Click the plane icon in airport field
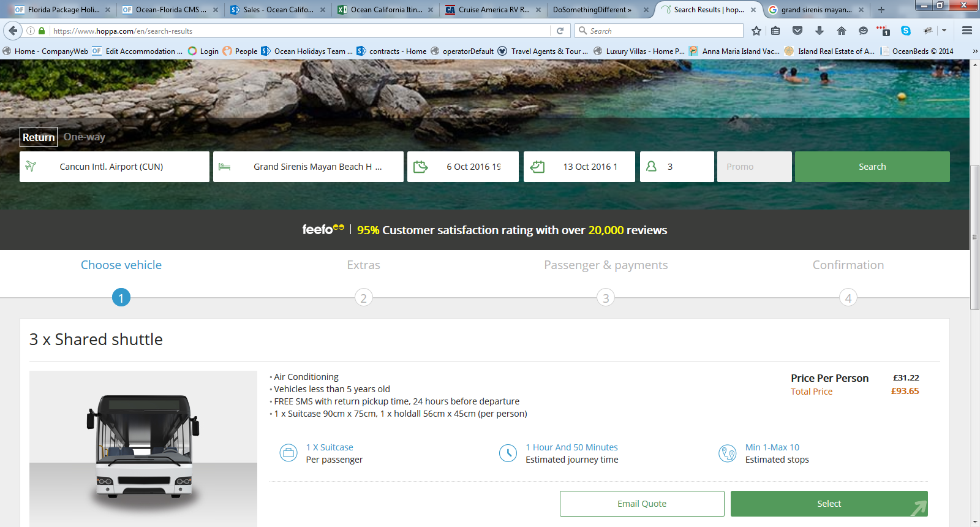The image size is (980, 527). pos(31,167)
